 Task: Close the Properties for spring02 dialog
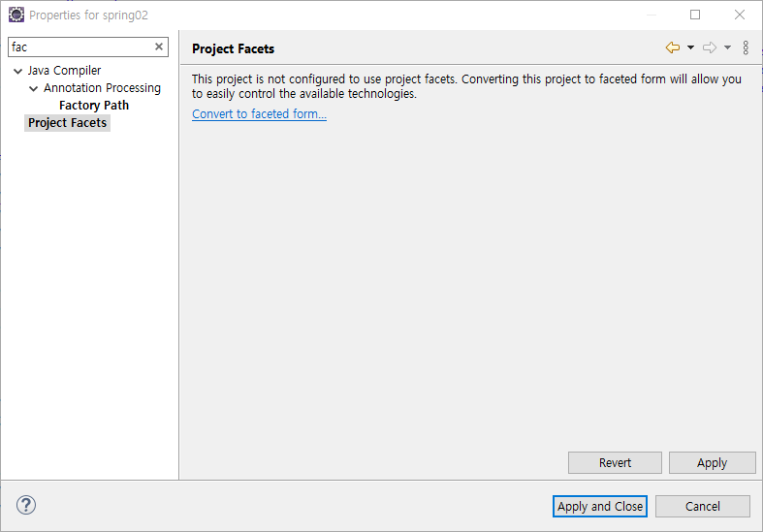click(x=740, y=15)
